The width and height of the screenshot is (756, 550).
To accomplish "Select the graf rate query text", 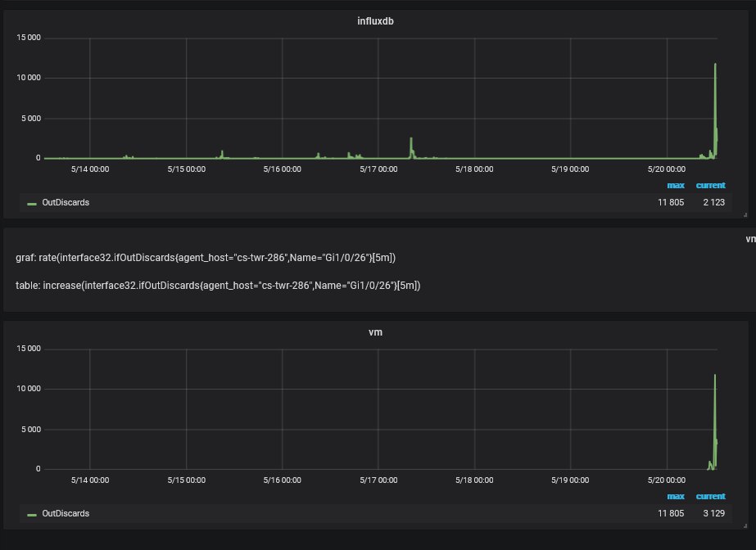I will (206, 258).
